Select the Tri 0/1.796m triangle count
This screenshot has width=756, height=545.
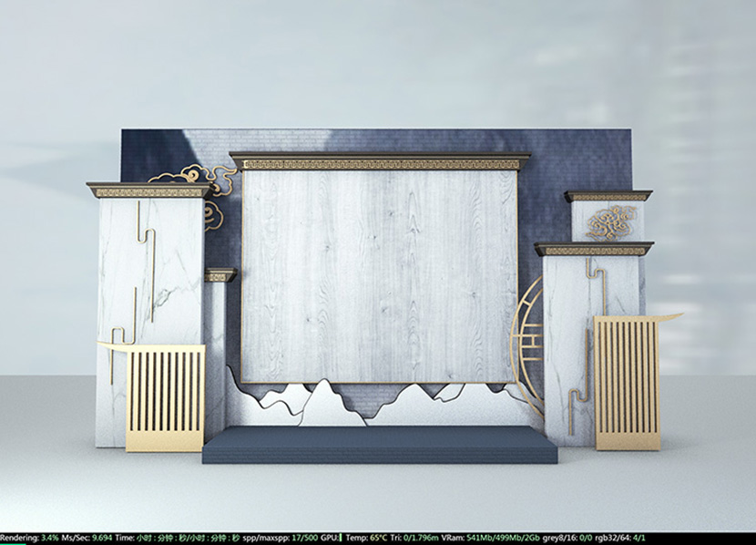coord(414,538)
